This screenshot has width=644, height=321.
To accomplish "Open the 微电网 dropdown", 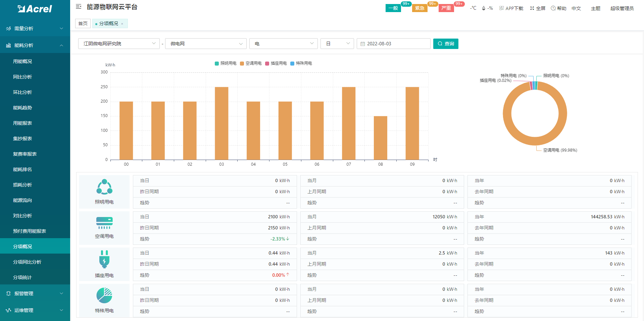I will pyautogui.click(x=206, y=44).
